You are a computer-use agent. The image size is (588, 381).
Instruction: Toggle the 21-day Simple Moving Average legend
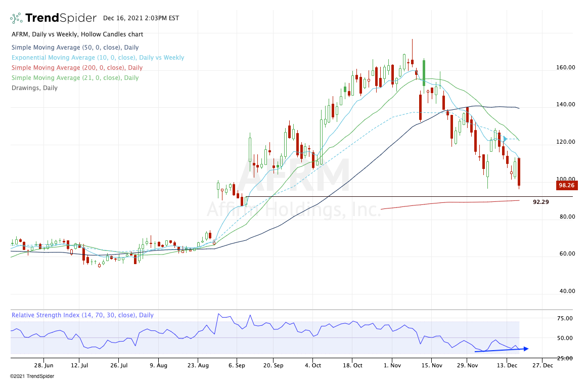(x=75, y=77)
